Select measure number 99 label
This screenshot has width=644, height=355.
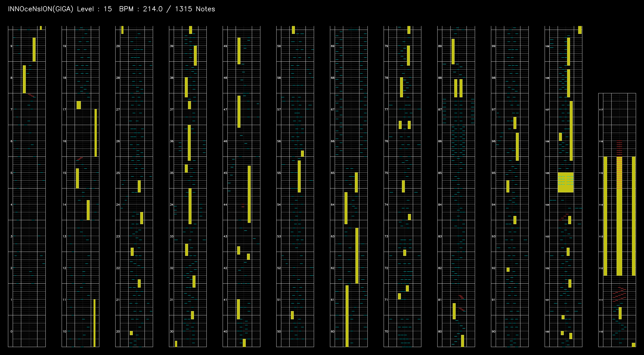coord(493,46)
